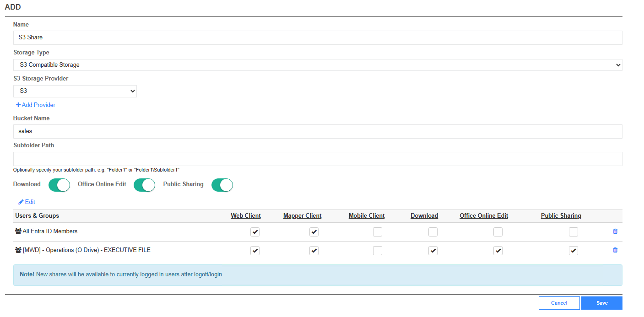This screenshot has width=644, height=317.
Task: Click the pencil Edit icon
Action: click(21, 202)
